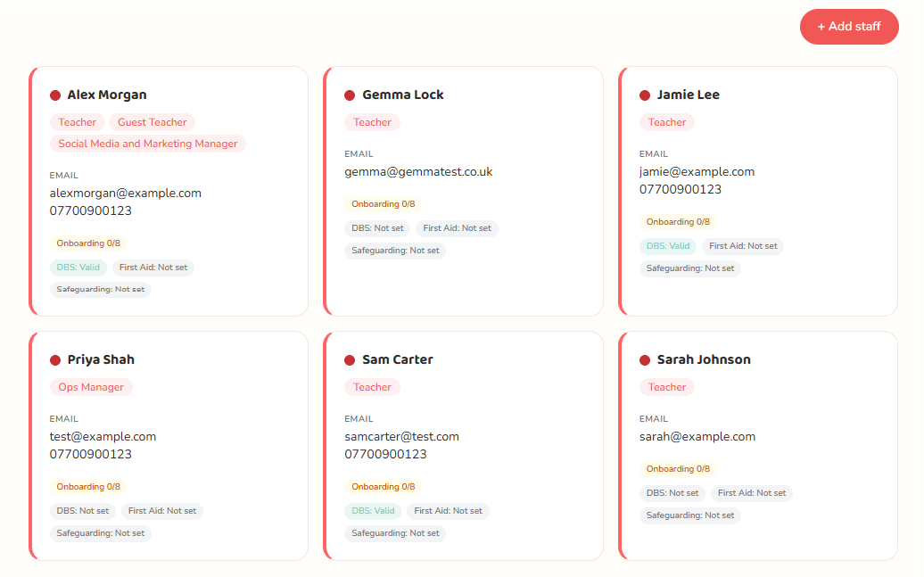Click Priya Shah's Safeguarding: Not set badge
The image size is (924, 577).
click(101, 533)
